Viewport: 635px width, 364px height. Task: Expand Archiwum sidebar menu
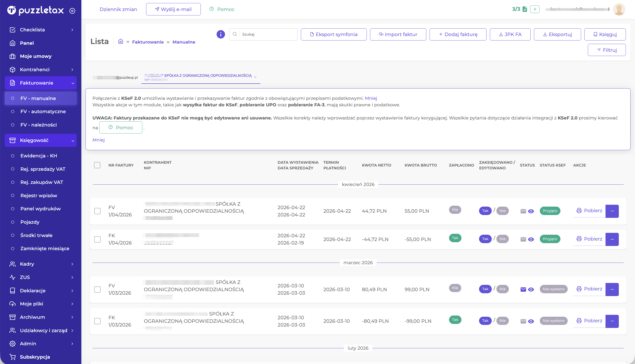(41, 317)
